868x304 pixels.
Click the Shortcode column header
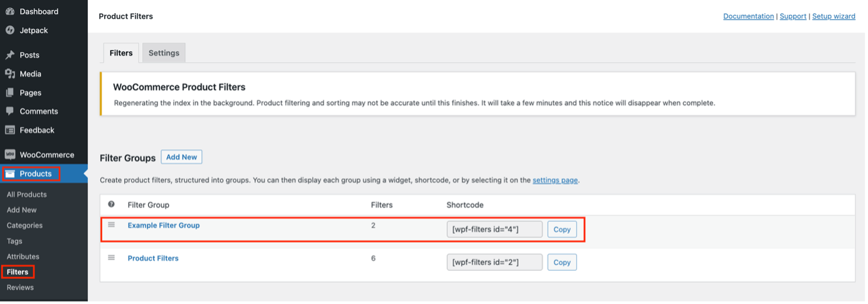(465, 205)
